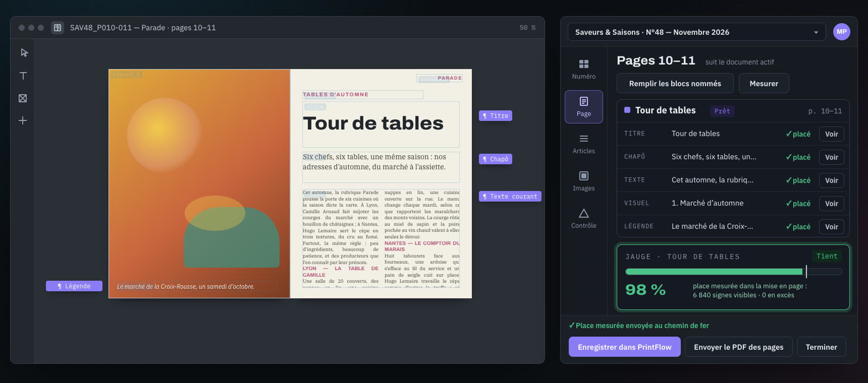The width and height of the screenshot is (868, 383).
Task: Click the Légende block tag
Action: [x=74, y=286]
